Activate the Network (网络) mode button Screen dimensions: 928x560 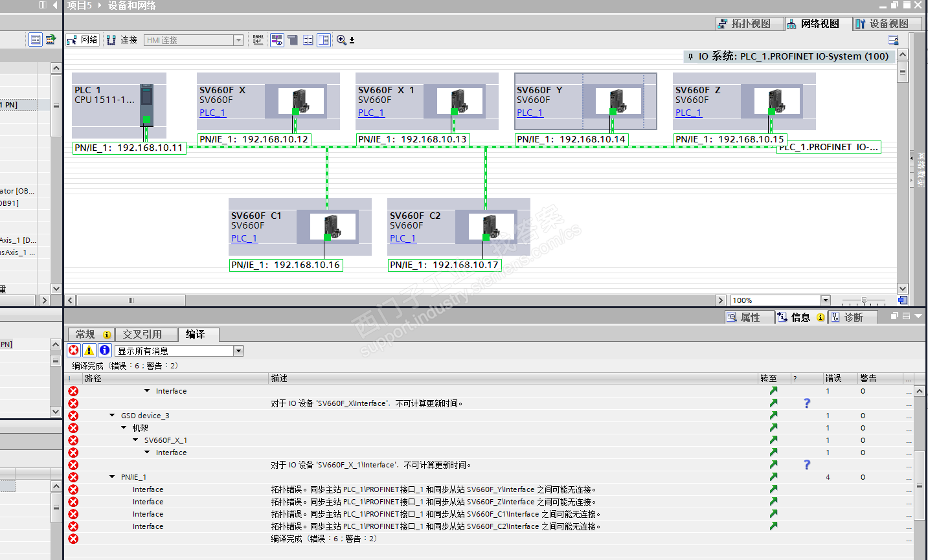(82, 40)
